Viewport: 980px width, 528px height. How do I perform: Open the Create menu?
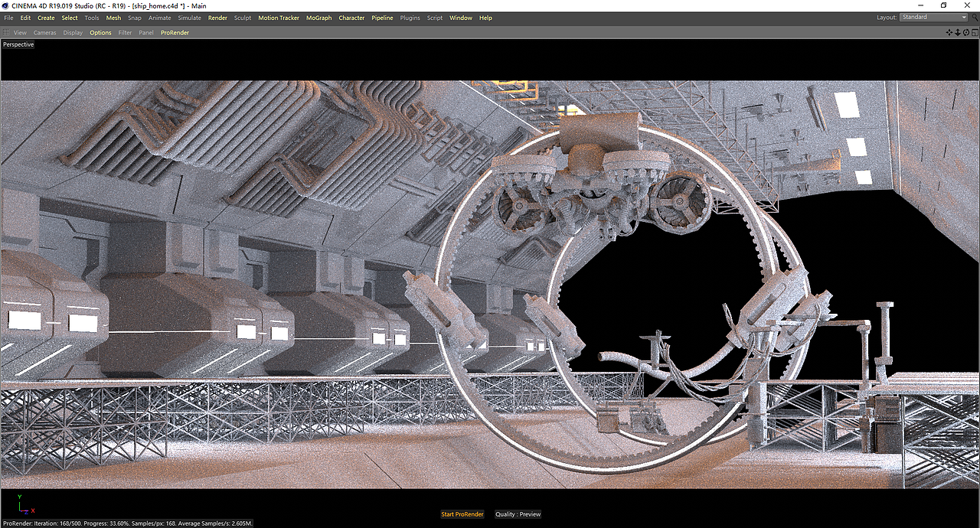click(x=46, y=18)
